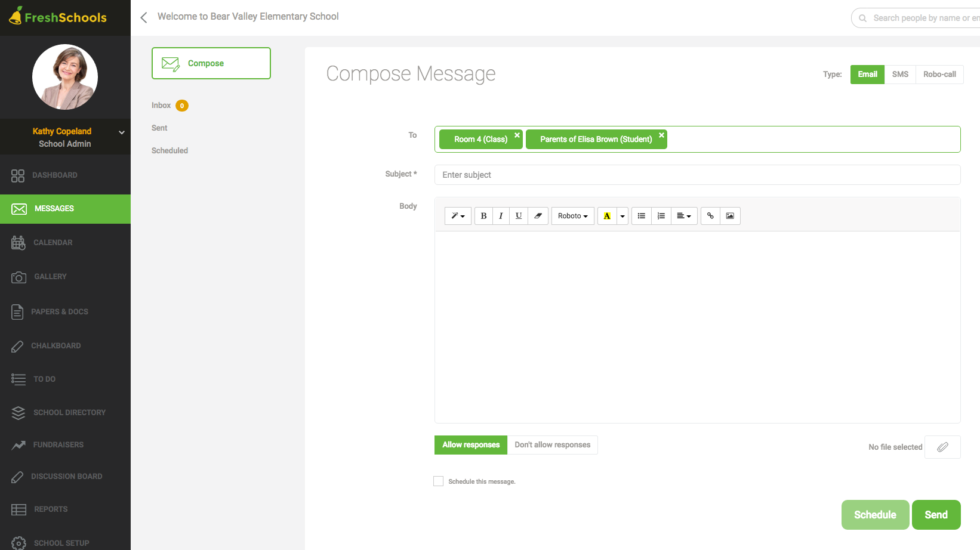Open Calendar from the sidebar
The height and width of the screenshot is (550, 980).
pos(53,243)
